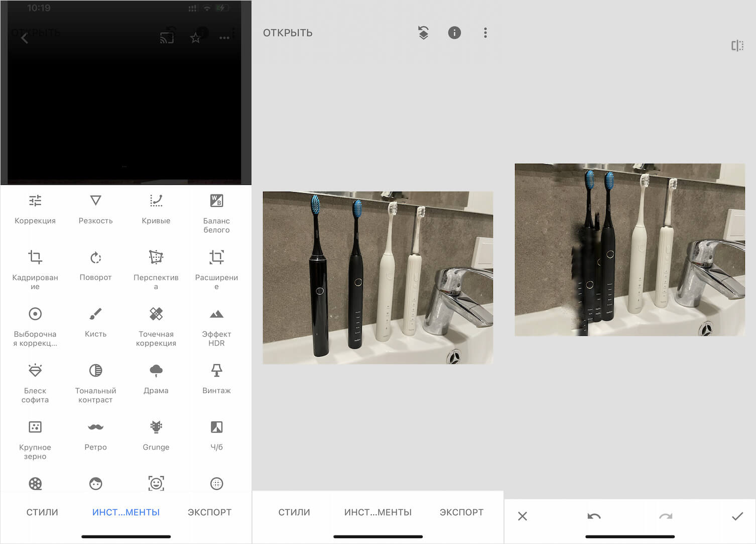Select the Кадрирование crop tool

click(35, 268)
